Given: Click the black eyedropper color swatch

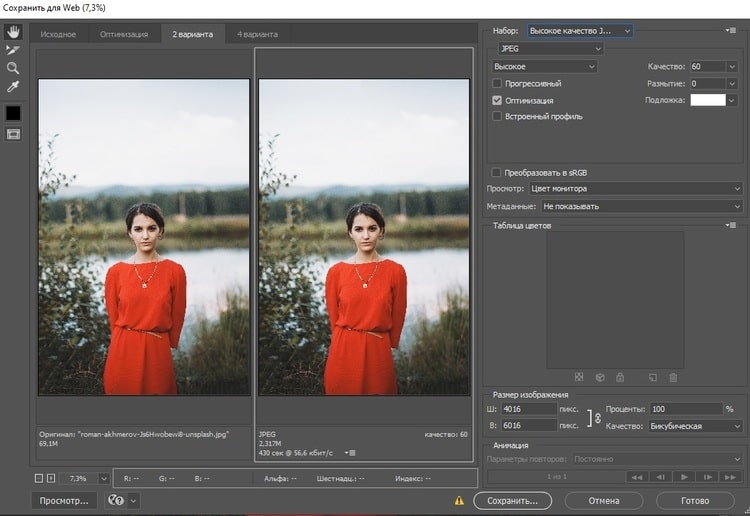Looking at the screenshot, I should coord(13,112).
